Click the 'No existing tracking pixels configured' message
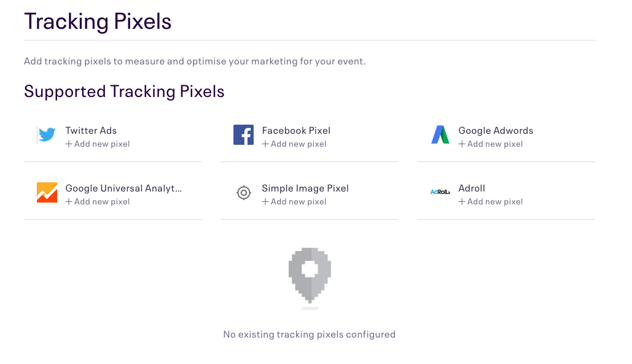The image size is (632, 364). tap(310, 335)
